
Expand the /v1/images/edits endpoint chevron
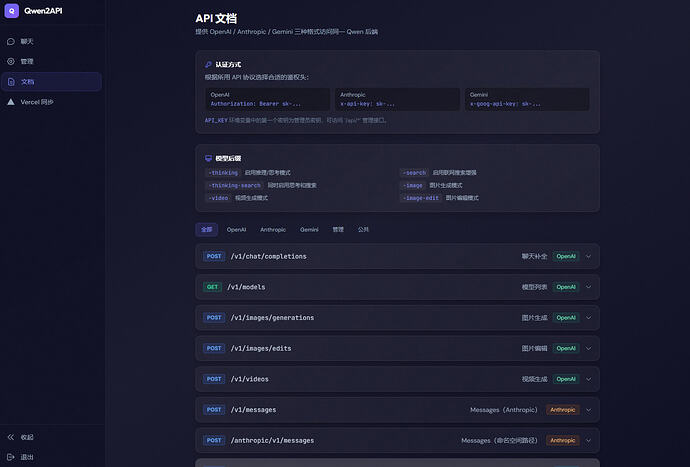[588, 349]
